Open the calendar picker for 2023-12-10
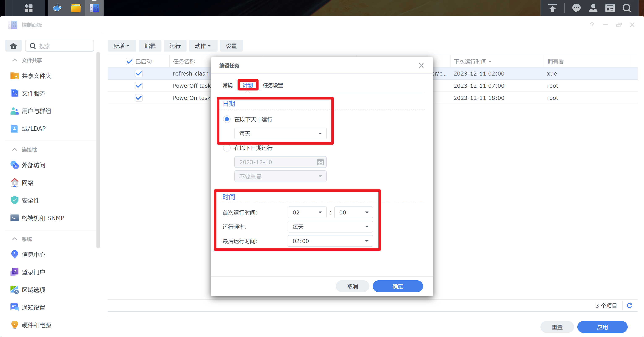The width and height of the screenshot is (644, 337). [320, 162]
